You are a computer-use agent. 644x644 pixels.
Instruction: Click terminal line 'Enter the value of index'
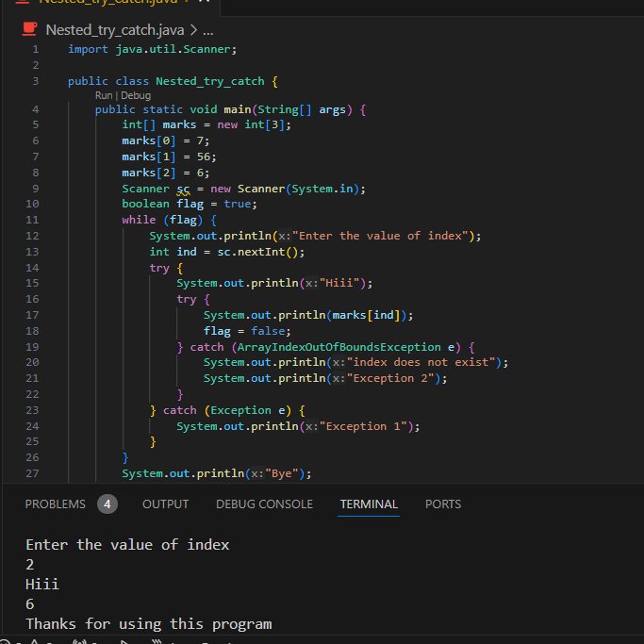127,545
